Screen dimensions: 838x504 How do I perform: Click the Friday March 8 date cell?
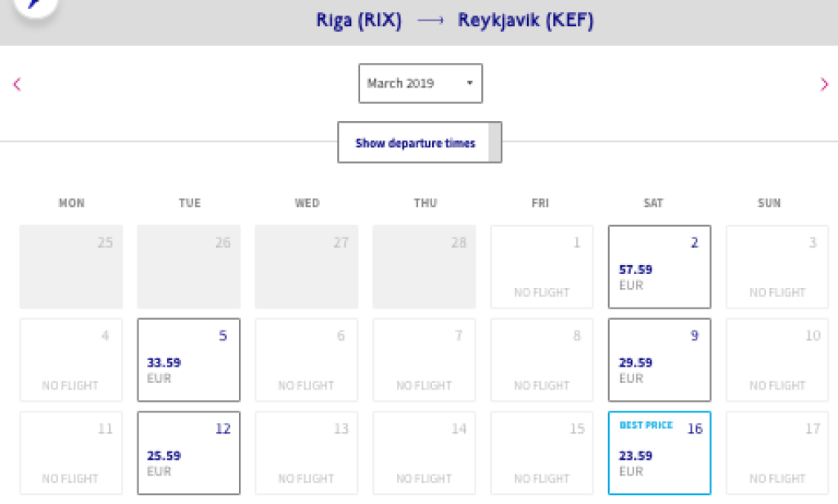coord(542,360)
